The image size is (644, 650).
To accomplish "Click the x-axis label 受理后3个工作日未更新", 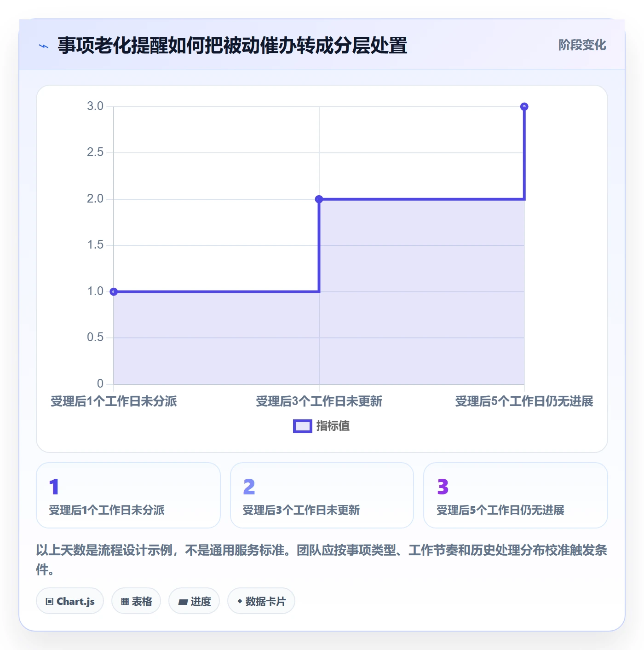I will (x=319, y=401).
